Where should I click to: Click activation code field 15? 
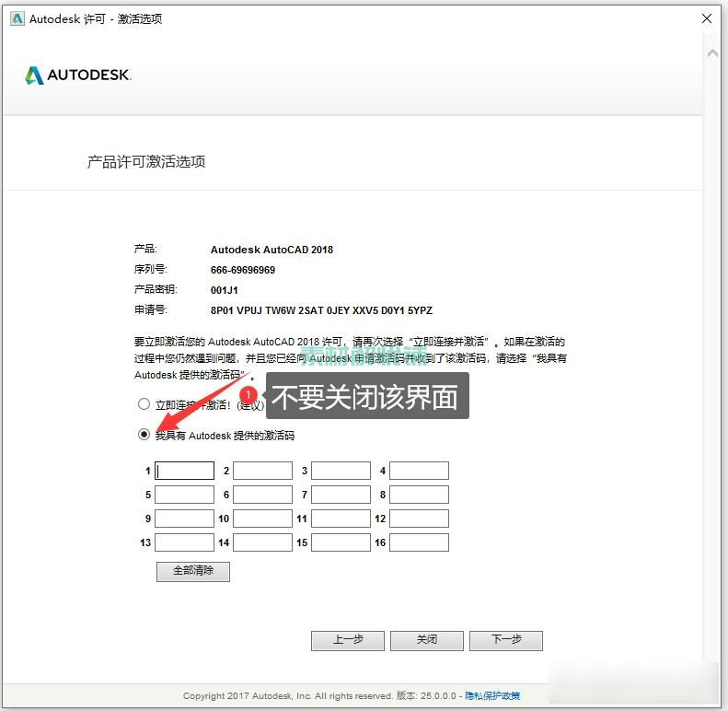341,542
